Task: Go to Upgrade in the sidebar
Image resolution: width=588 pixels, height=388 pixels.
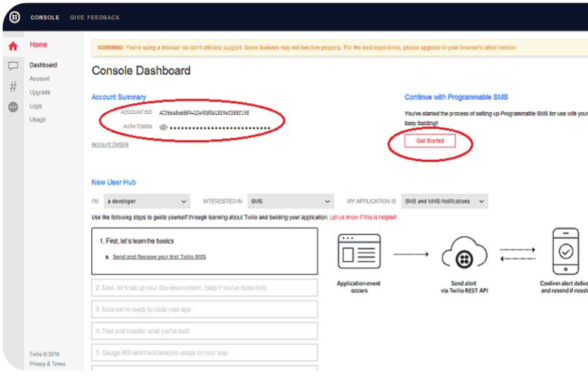Action: coord(40,93)
